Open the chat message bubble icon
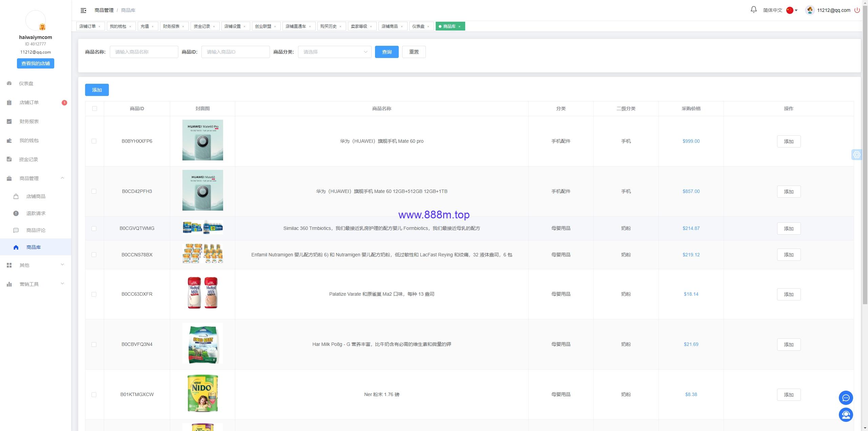This screenshot has width=868, height=431. (846, 398)
